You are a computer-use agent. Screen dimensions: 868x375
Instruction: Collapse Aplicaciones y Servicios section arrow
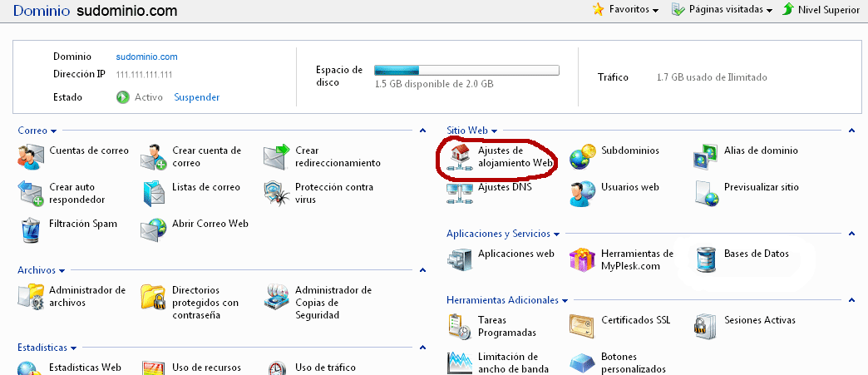(x=851, y=234)
